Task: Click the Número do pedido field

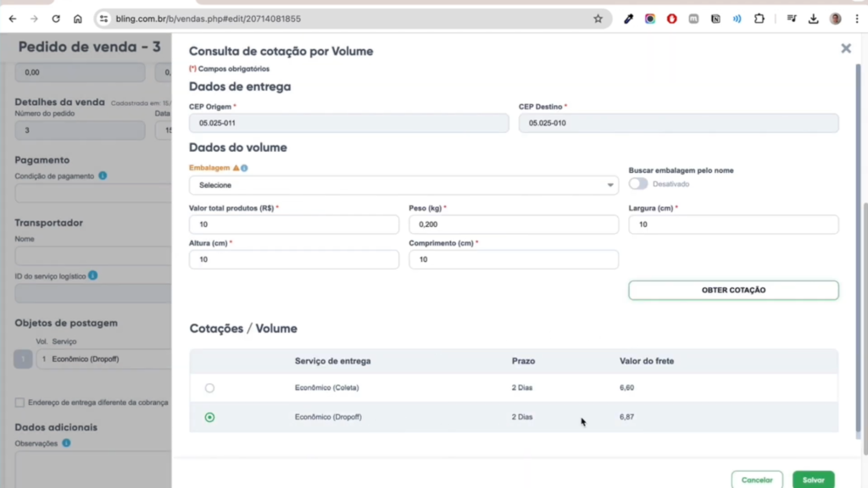Action: click(80, 130)
